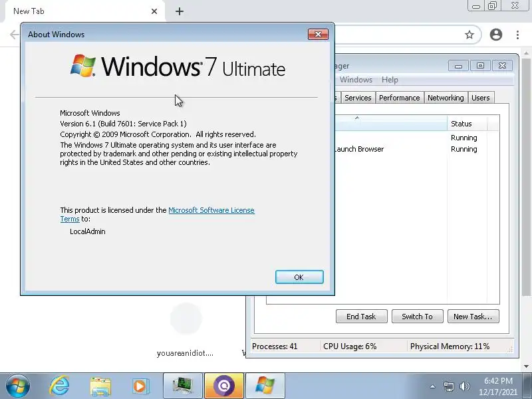This screenshot has width=532, height=399.
Task: Switch to the Users tab
Action: click(480, 98)
